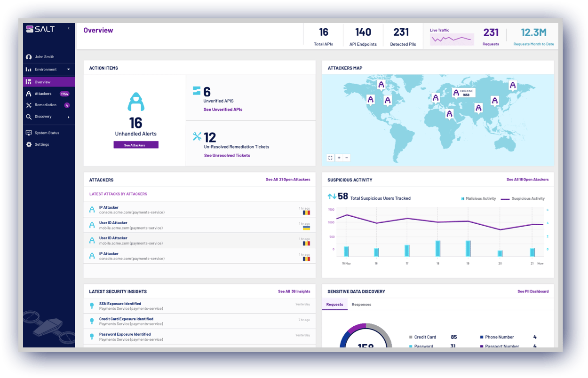Open the See PII Dashboard link

tap(533, 291)
